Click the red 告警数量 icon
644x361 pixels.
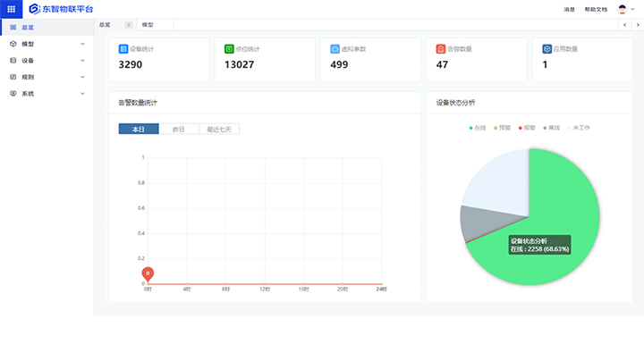point(440,48)
